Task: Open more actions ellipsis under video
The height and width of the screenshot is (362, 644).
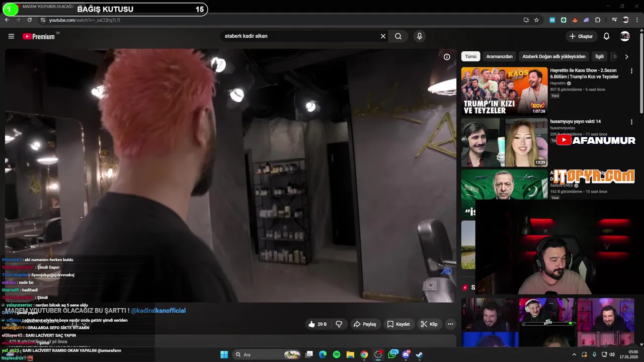Action: click(x=450, y=324)
